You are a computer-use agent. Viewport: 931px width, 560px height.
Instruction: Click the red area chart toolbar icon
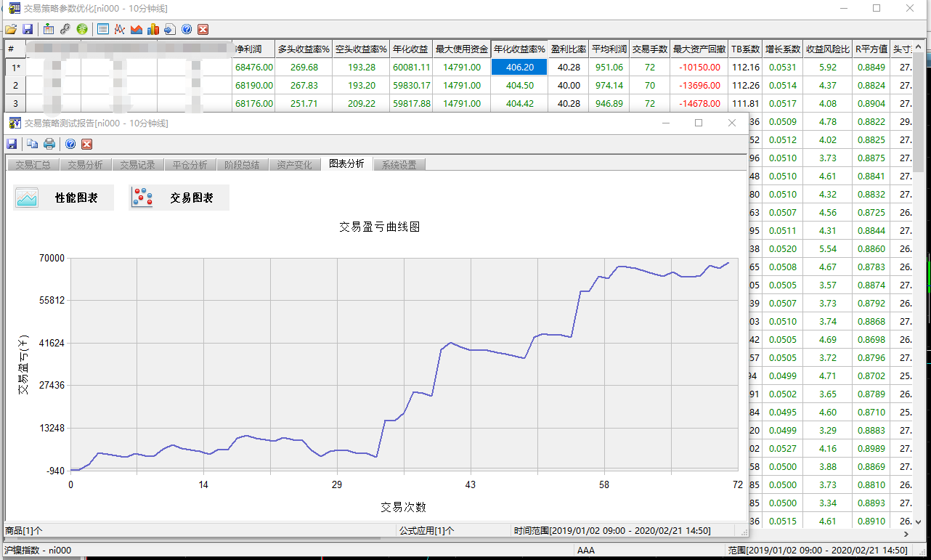click(x=136, y=29)
